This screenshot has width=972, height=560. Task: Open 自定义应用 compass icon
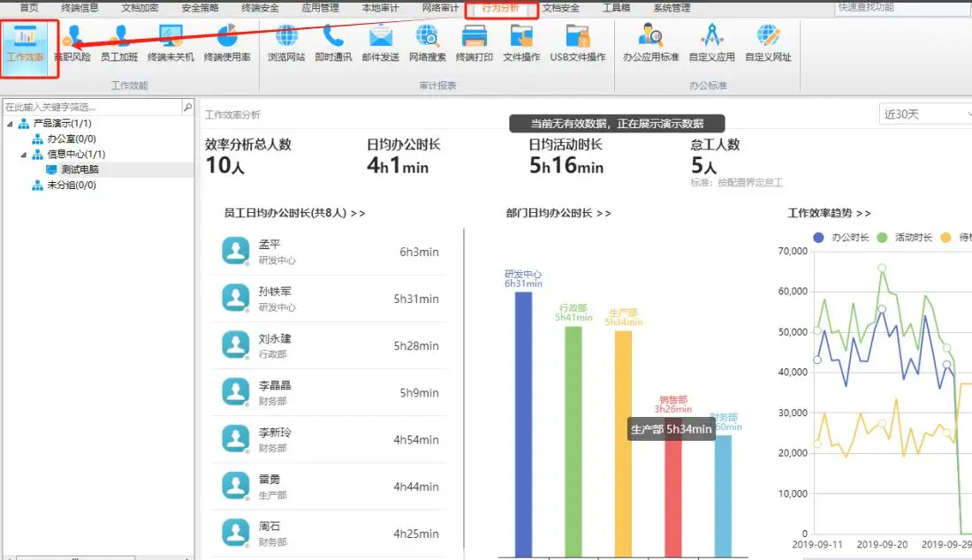coord(712,42)
